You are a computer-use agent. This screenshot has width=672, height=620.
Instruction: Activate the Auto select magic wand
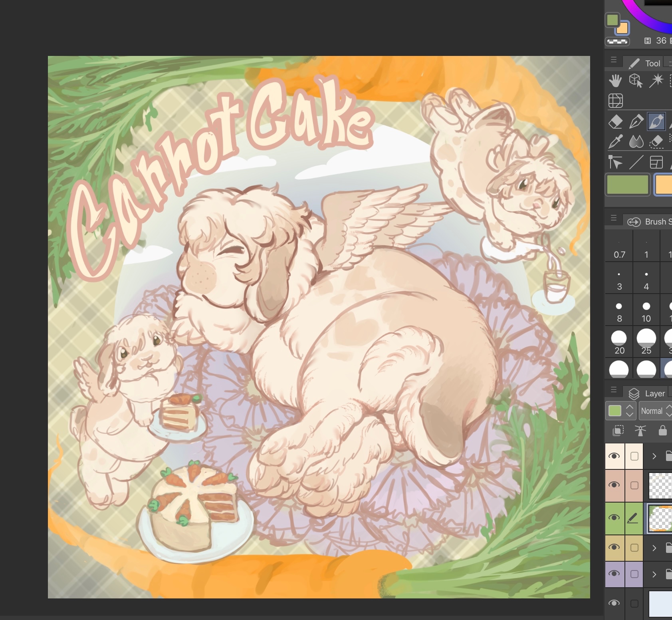tap(656, 81)
